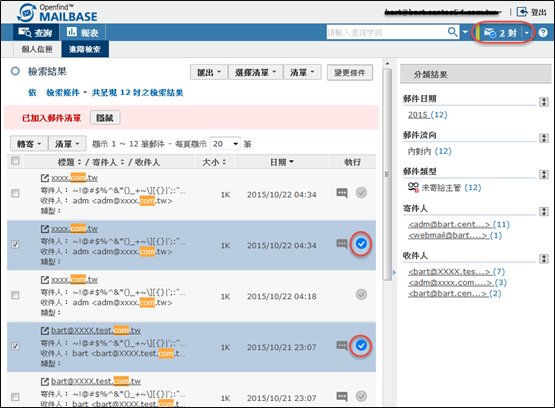This screenshot has width=555, height=408.
Task: Tick the select-all checkbox in the header
Action: click(x=15, y=161)
